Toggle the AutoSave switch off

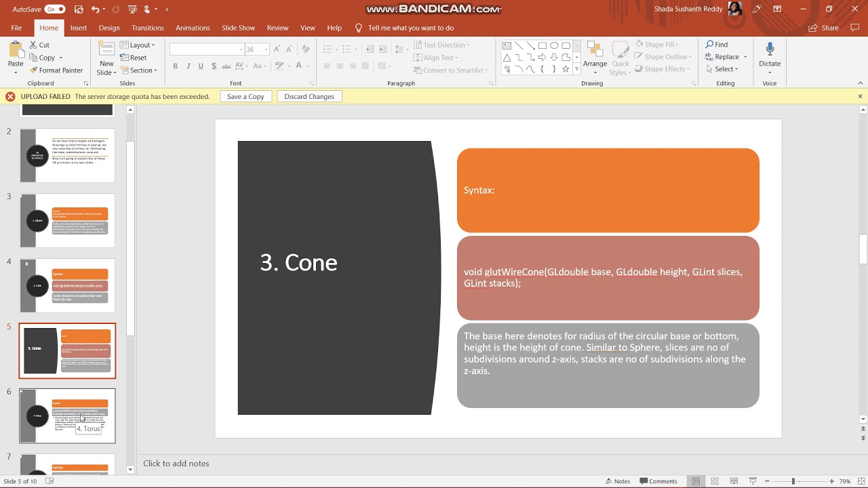tap(55, 9)
